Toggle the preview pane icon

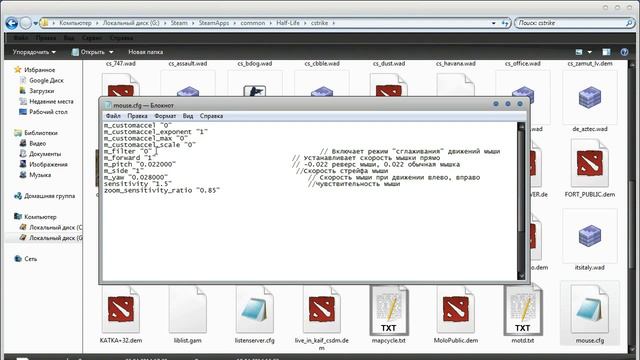pyautogui.click(x=606, y=52)
